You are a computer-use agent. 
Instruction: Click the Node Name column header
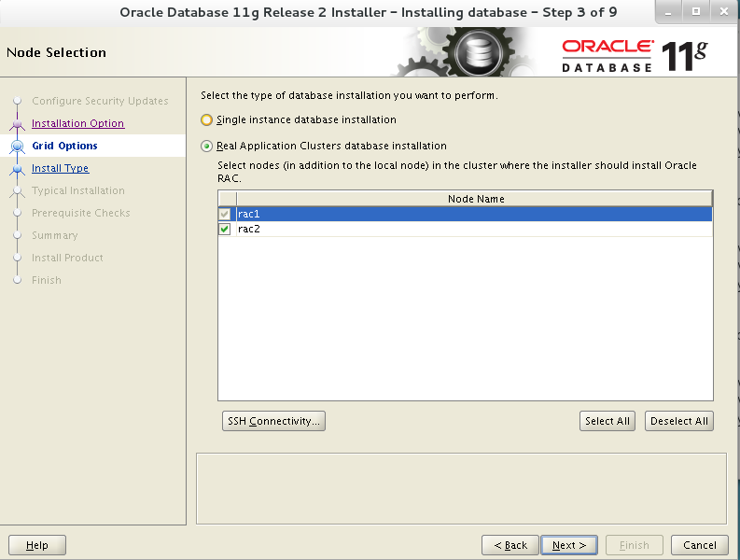click(x=475, y=199)
